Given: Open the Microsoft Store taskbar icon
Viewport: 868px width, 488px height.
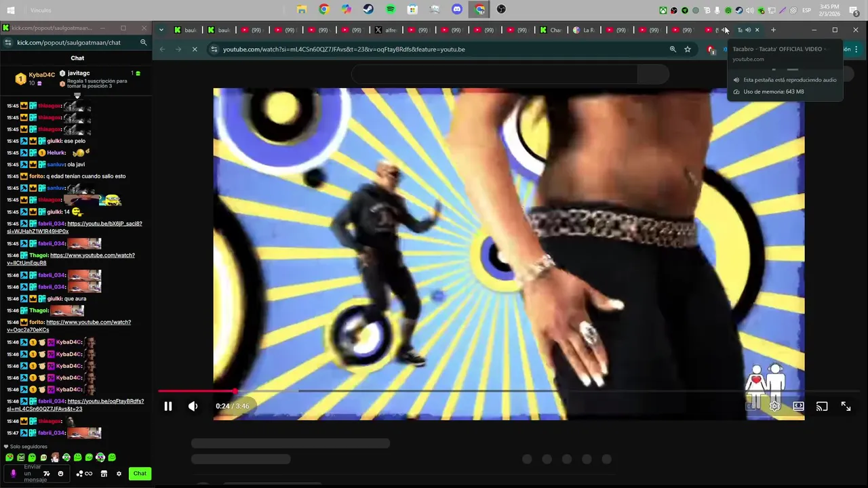Looking at the screenshot, I should [412, 9].
